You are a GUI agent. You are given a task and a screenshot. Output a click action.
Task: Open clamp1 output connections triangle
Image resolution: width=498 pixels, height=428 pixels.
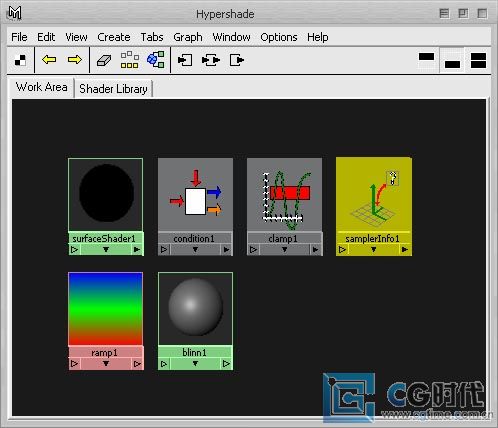pyautogui.click(x=315, y=249)
